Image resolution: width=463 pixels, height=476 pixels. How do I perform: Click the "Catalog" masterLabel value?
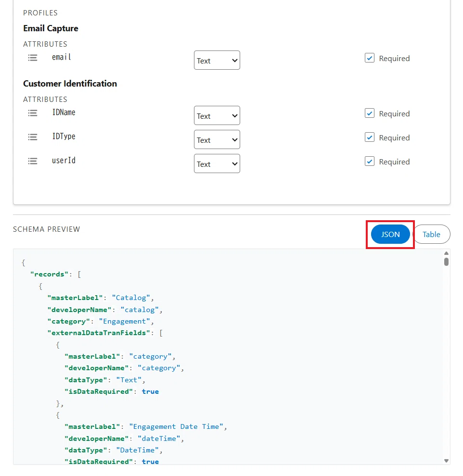pyautogui.click(x=131, y=298)
